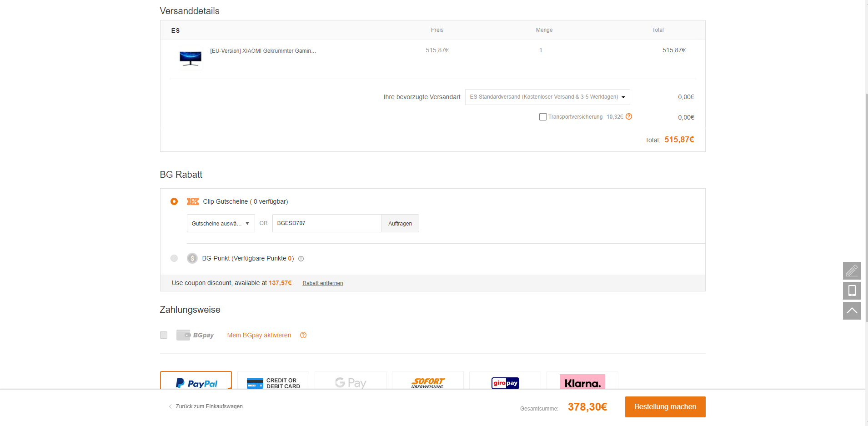Choose Sofort Überweisung payment method
868x426 pixels.
pos(428,381)
